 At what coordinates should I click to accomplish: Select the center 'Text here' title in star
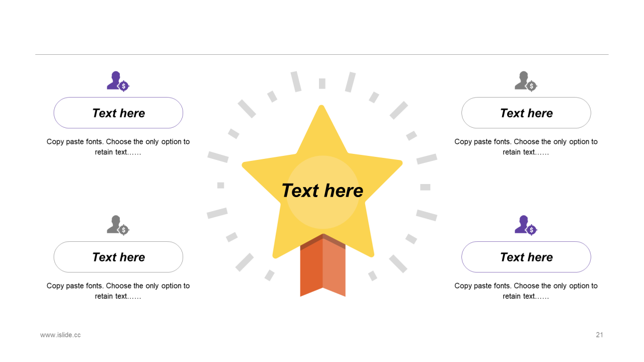(322, 191)
